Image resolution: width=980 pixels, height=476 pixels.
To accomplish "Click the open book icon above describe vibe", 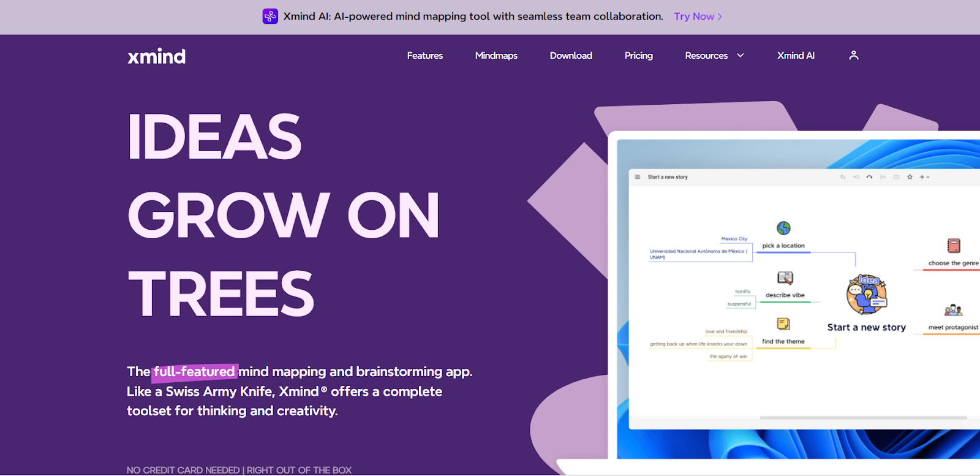I will pyautogui.click(x=785, y=278).
